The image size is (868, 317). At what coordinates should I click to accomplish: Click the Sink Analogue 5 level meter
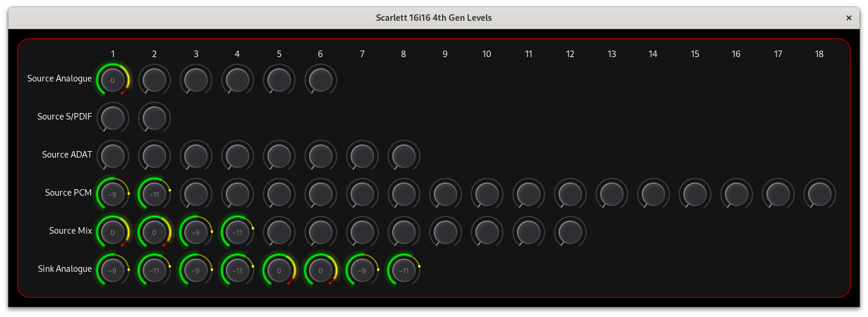(279, 269)
